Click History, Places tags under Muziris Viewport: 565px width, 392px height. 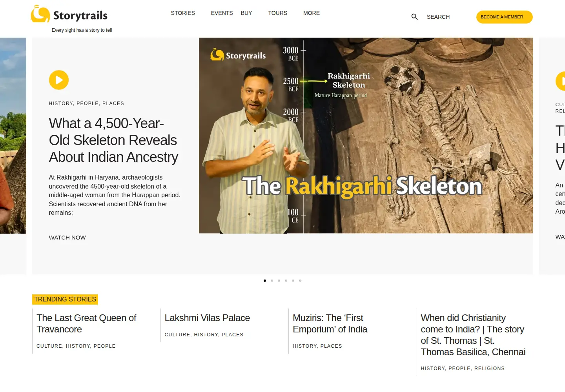[317, 346]
